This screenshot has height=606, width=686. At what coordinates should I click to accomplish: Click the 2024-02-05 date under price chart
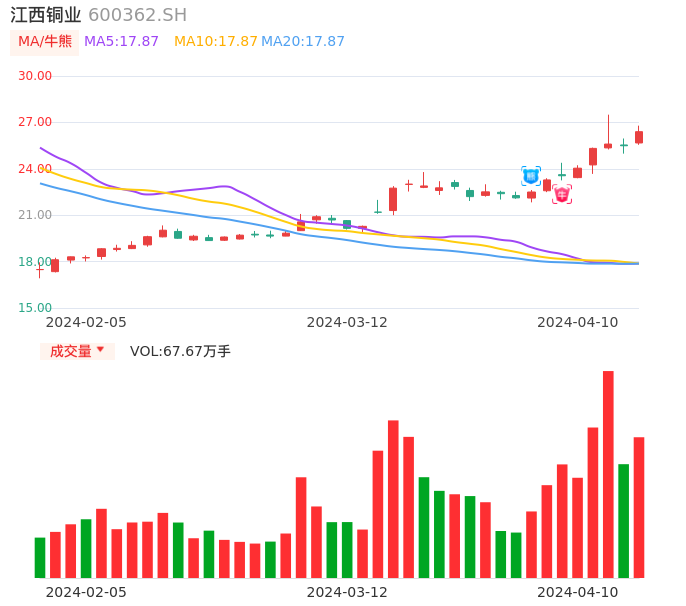point(86,322)
